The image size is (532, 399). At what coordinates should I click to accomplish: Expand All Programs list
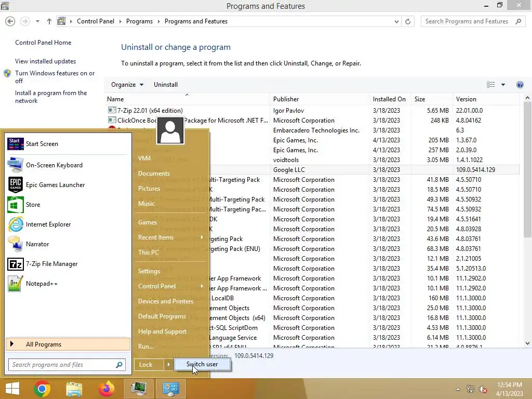tap(68, 344)
